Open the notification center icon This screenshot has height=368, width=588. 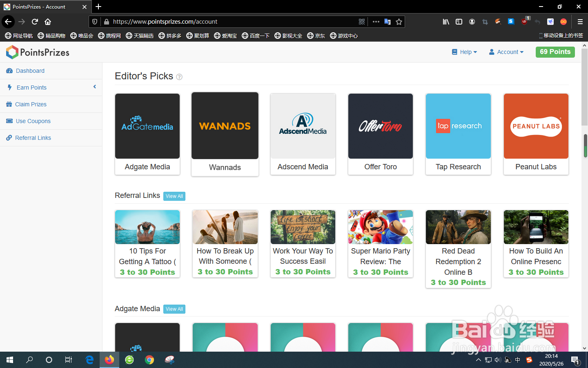pyautogui.click(x=575, y=360)
